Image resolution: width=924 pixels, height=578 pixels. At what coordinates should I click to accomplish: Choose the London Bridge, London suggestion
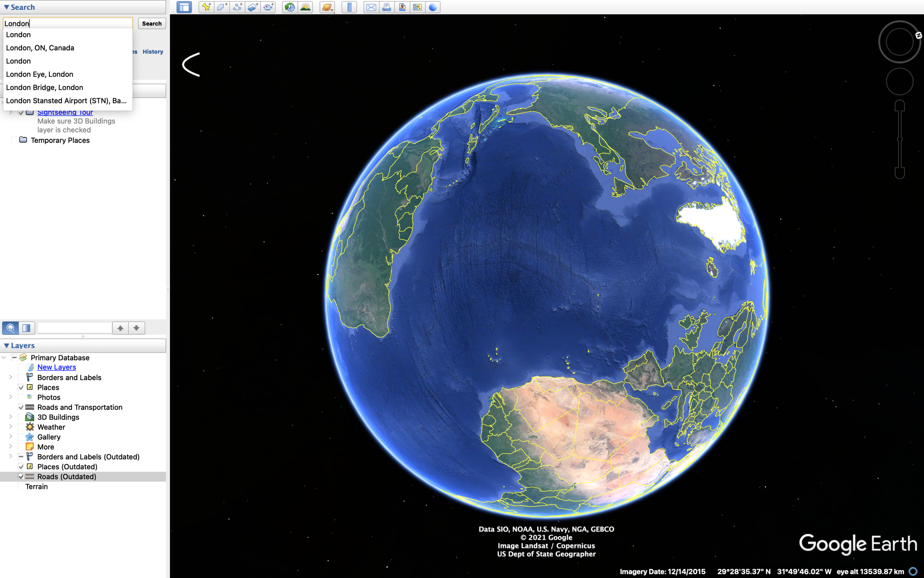[68, 88]
